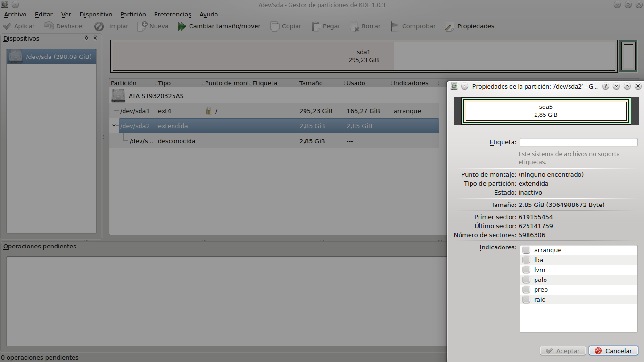Click the Borrar toolbar icon
The width and height of the screenshot is (644, 362).
(x=355, y=26)
